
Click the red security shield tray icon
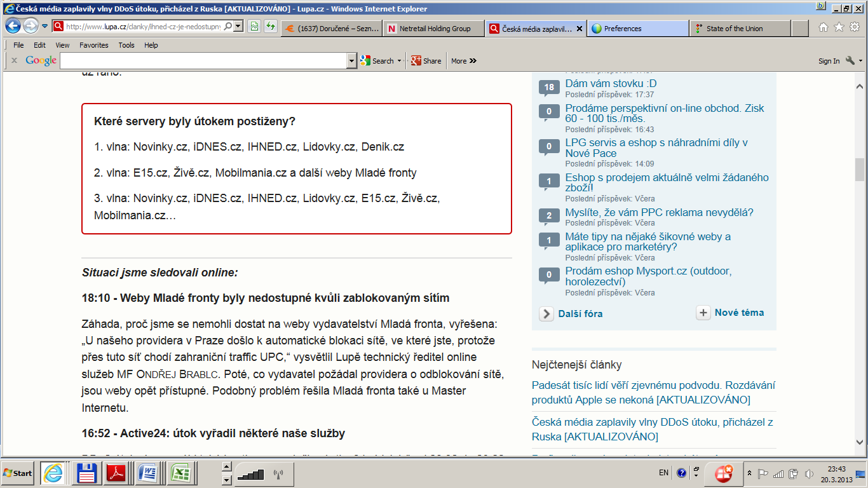point(724,473)
